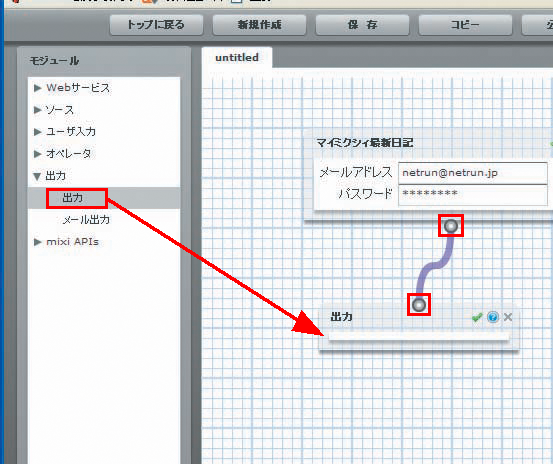Collapse the 出力 category

[49, 176]
